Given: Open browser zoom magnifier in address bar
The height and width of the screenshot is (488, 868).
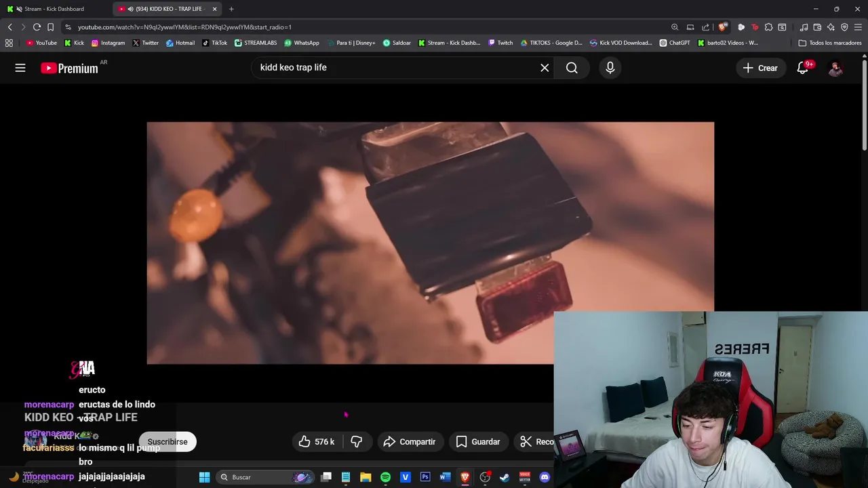Looking at the screenshot, I should pos(675,27).
